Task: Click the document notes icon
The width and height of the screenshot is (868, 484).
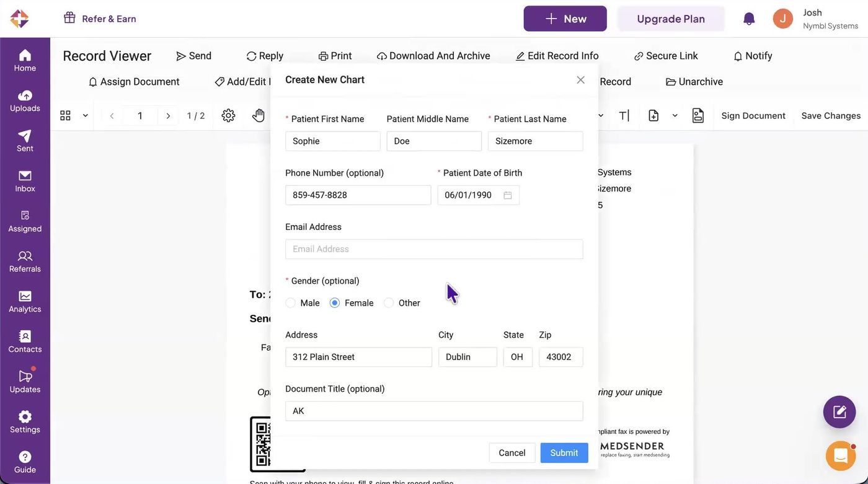Action: (698, 115)
